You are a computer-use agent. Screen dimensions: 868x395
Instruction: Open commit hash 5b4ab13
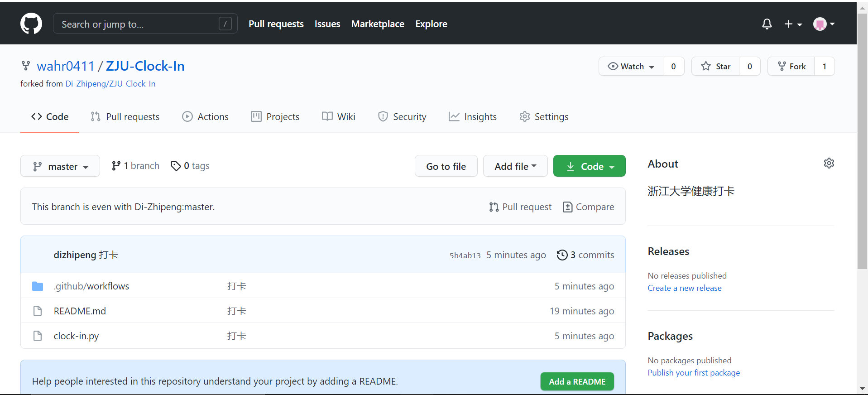(x=465, y=255)
